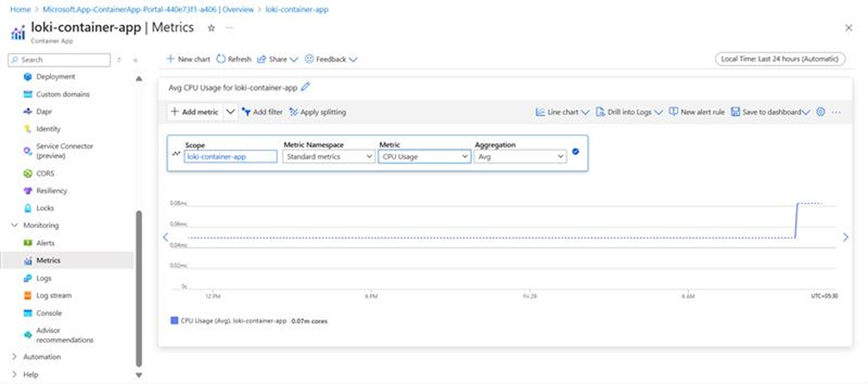
Task: Click the Scope field loki-container-app
Action: (x=230, y=157)
